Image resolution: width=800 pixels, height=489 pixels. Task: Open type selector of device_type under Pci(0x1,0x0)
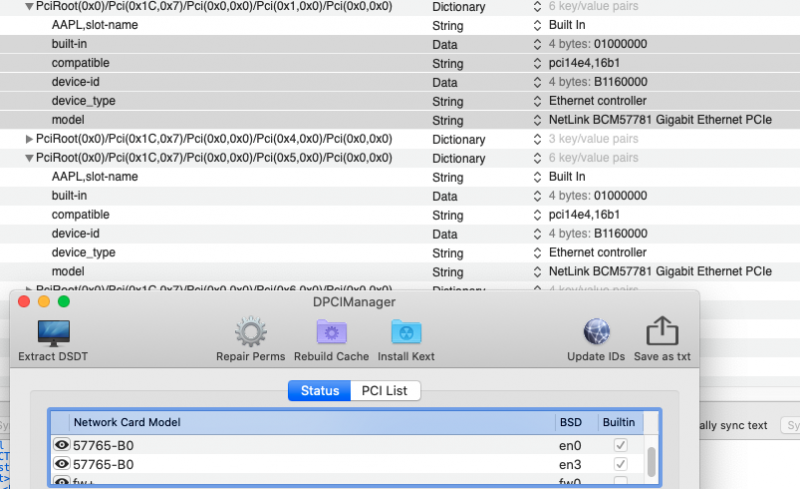click(537, 101)
